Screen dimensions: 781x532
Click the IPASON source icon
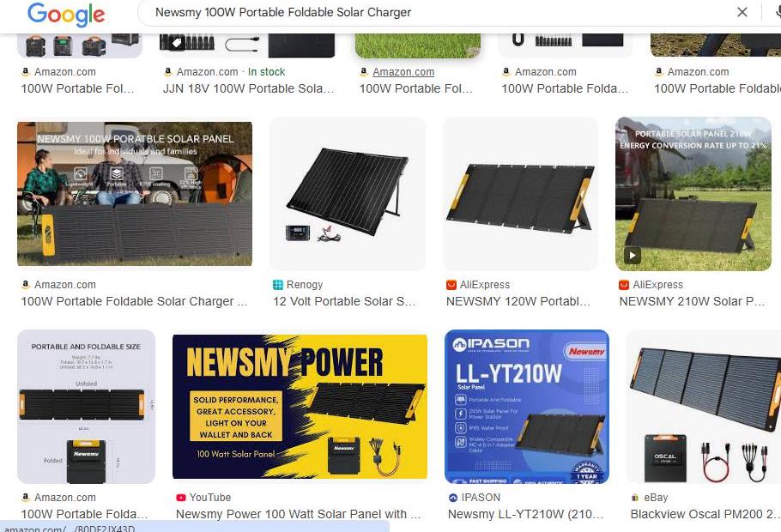(x=453, y=497)
